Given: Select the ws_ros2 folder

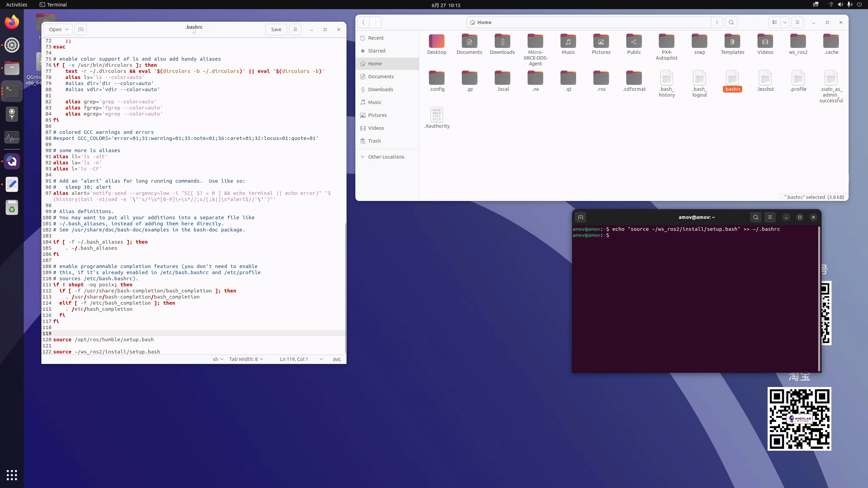Looking at the screenshot, I should [798, 44].
